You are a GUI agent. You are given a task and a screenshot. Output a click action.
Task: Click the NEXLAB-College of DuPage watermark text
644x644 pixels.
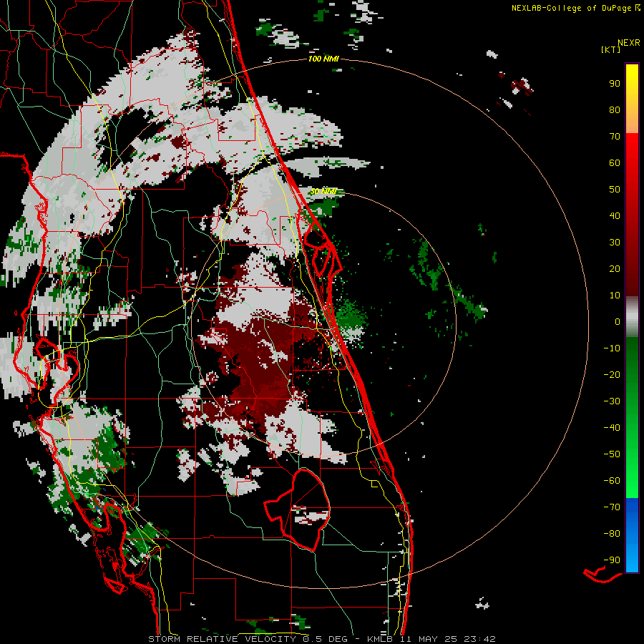coord(572,8)
